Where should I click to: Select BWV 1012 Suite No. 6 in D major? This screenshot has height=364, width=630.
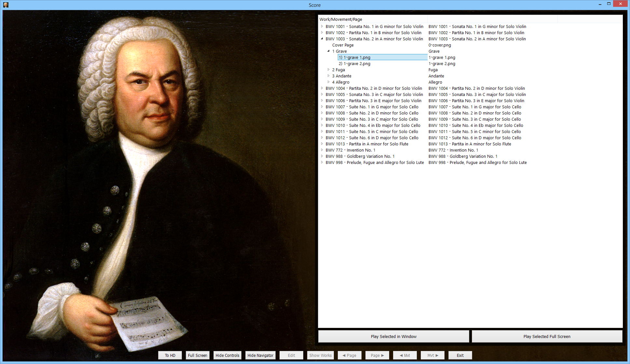pyautogui.click(x=372, y=138)
